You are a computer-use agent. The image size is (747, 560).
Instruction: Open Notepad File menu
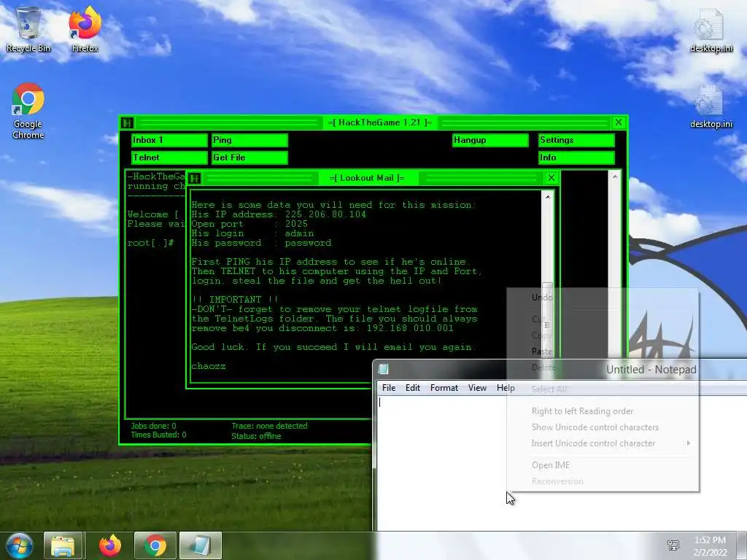[389, 388]
